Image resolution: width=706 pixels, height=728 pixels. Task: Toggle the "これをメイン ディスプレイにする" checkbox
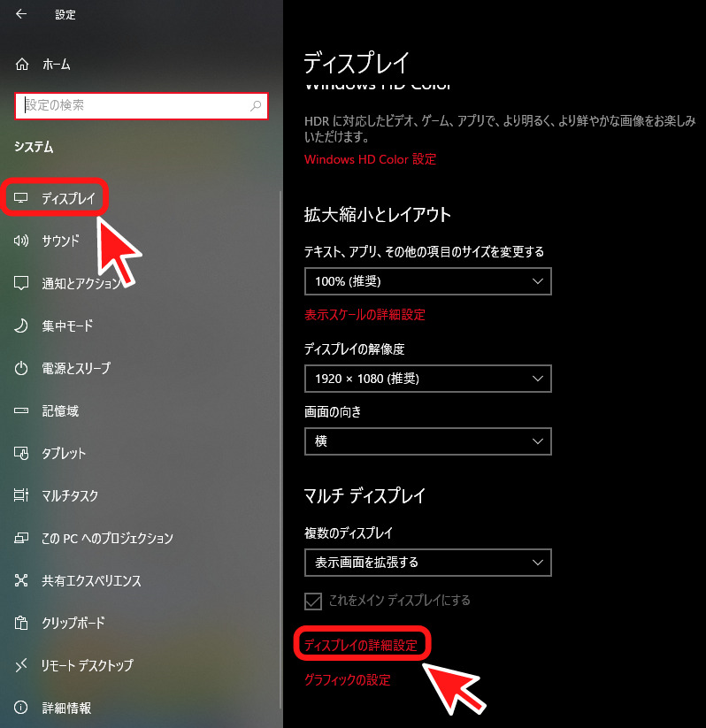313,601
